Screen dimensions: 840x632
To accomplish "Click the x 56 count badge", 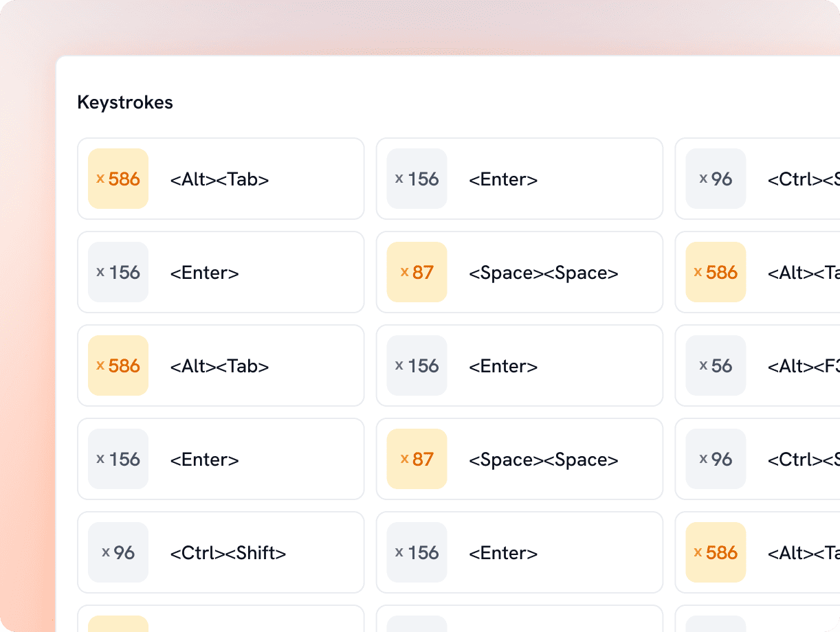I will 716,365.
